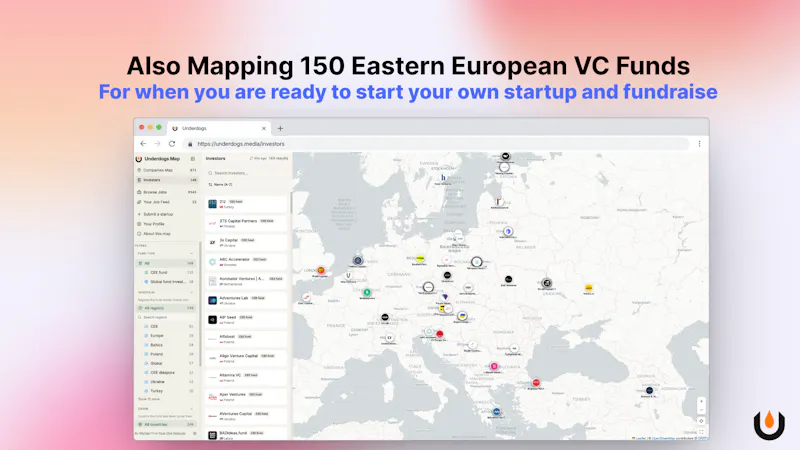Click the Aper Ventures logo thumbnail
This screenshot has height=450, width=800.
[213, 397]
